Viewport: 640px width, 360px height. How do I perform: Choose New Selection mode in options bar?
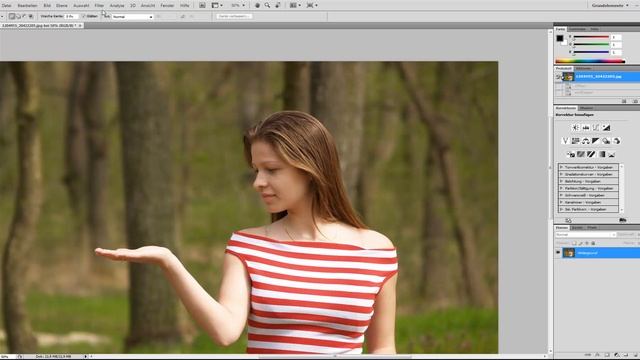(x=12, y=16)
